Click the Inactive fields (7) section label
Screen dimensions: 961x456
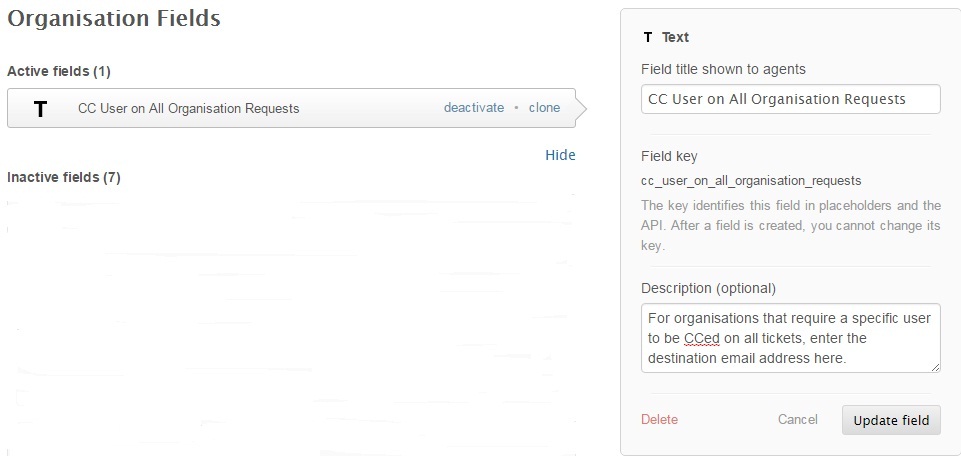coord(64,178)
